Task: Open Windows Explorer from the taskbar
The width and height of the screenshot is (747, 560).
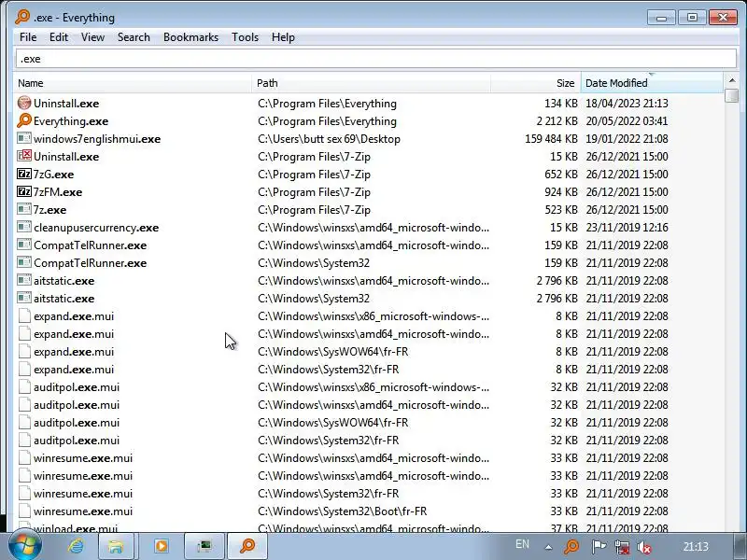Action: tap(115, 546)
